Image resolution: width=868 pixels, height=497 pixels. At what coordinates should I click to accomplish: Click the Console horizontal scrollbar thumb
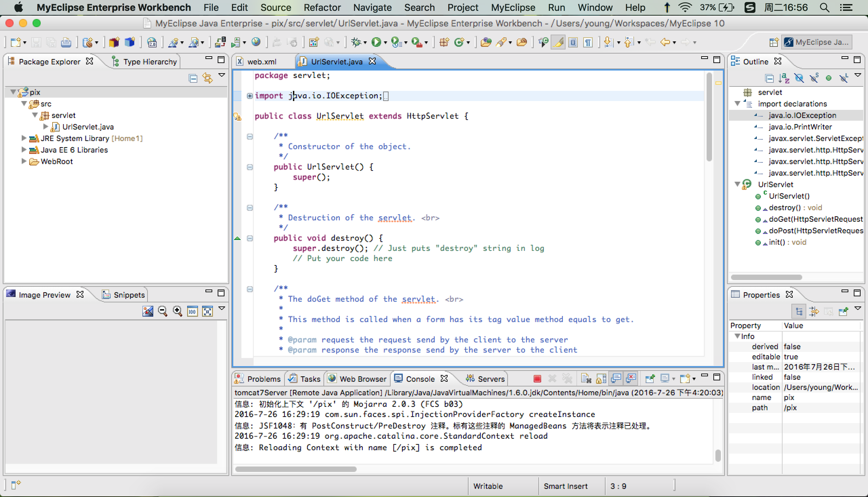pos(296,469)
